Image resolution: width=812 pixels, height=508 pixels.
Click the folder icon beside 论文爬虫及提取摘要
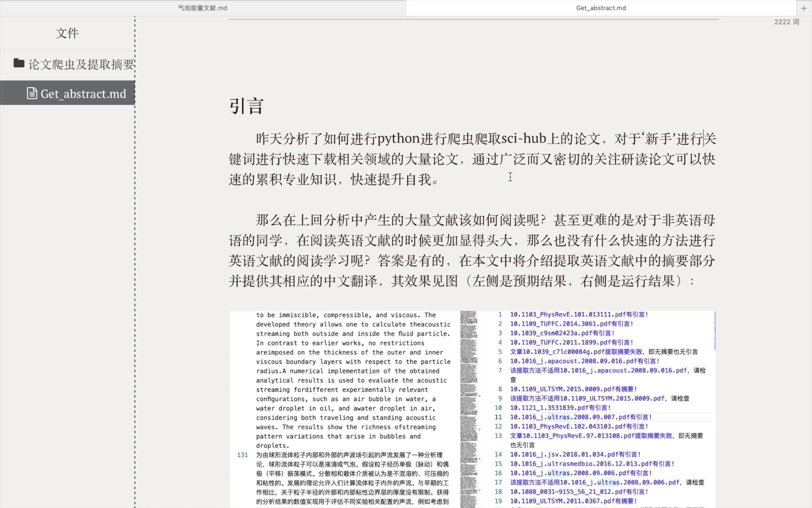(19, 63)
